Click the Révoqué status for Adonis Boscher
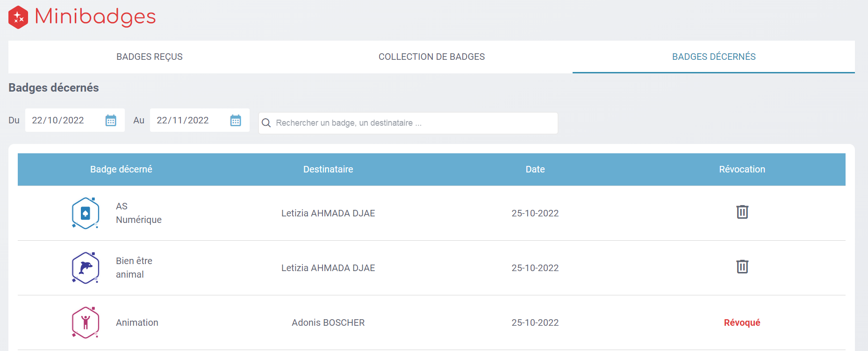 tap(742, 322)
